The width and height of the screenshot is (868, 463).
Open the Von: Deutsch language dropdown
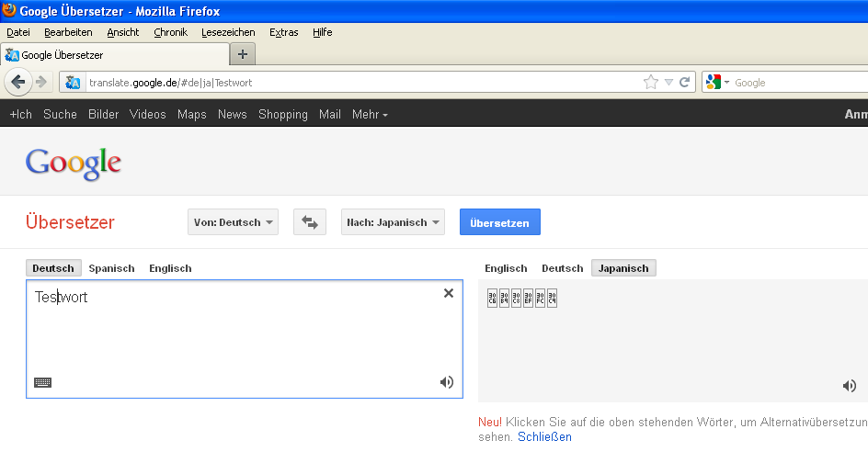pyautogui.click(x=233, y=221)
